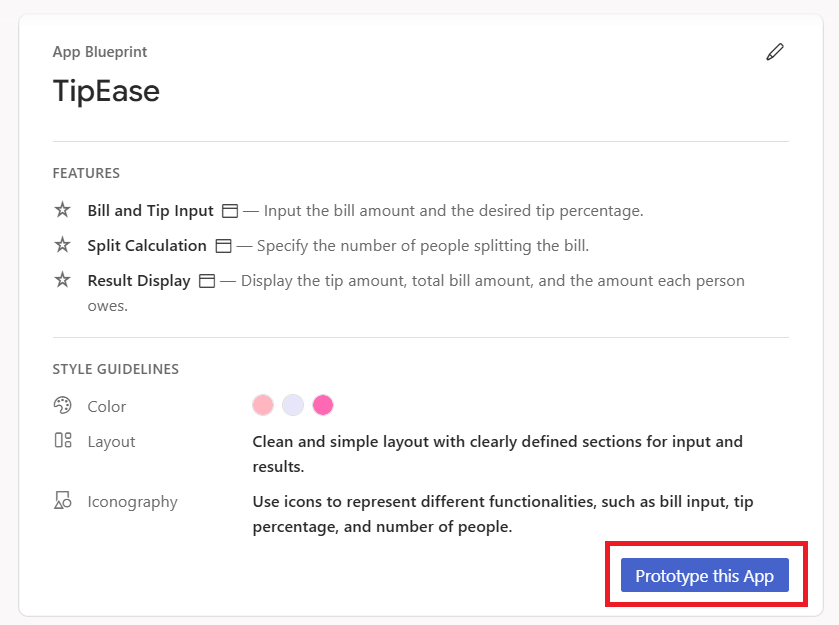Viewport: 839px width, 625px height.
Task: Click the star beside Result Display
Action: 63,279
